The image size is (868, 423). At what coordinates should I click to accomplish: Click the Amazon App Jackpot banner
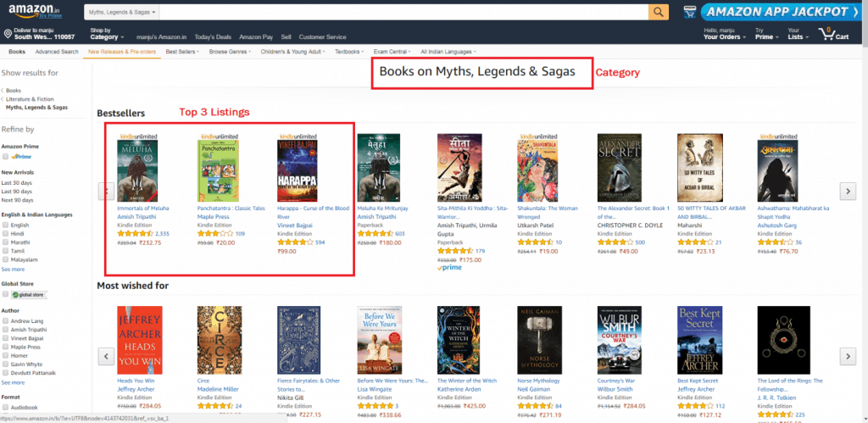[782, 12]
